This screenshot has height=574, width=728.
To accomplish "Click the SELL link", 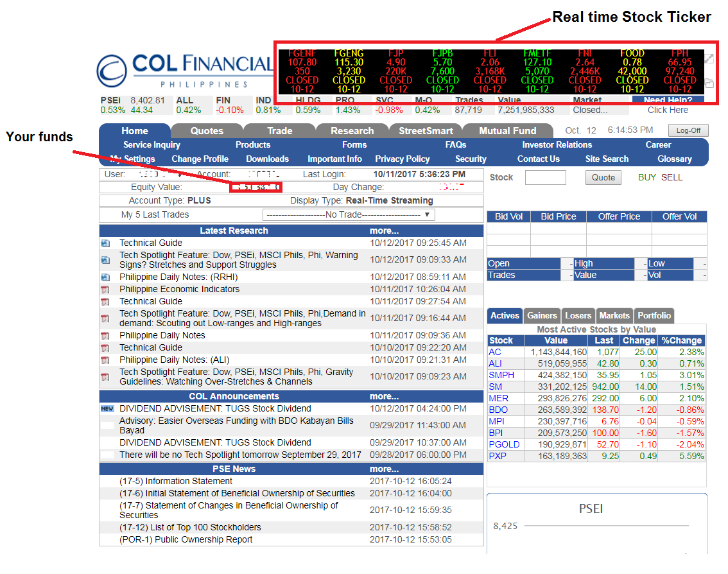I will coord(672,177).
